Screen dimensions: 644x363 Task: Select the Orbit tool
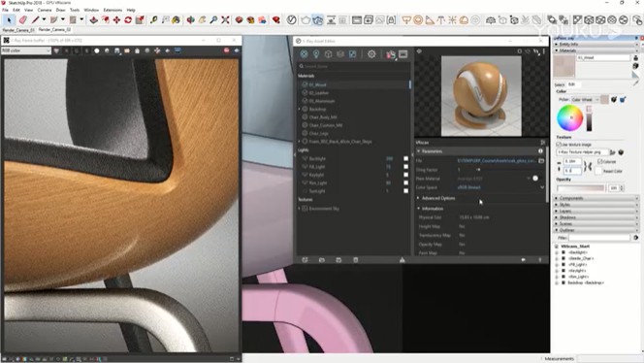(x=190, y=19)
